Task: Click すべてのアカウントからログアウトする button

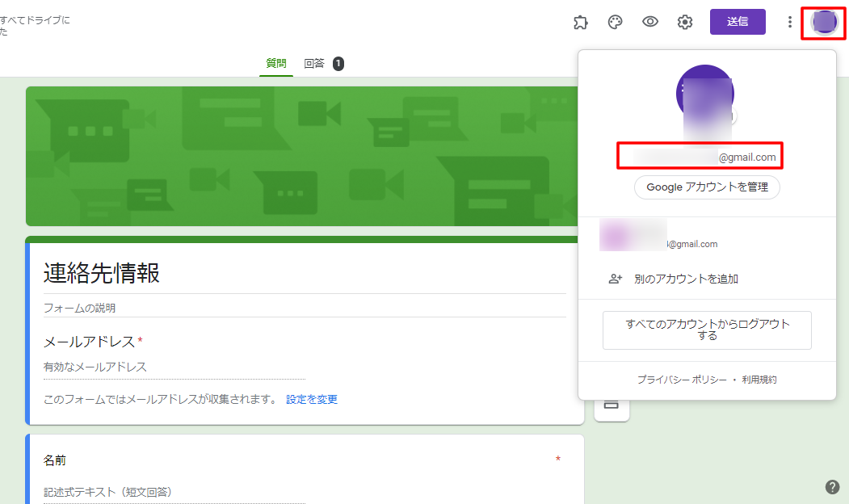Action: [x=707, y=330]
